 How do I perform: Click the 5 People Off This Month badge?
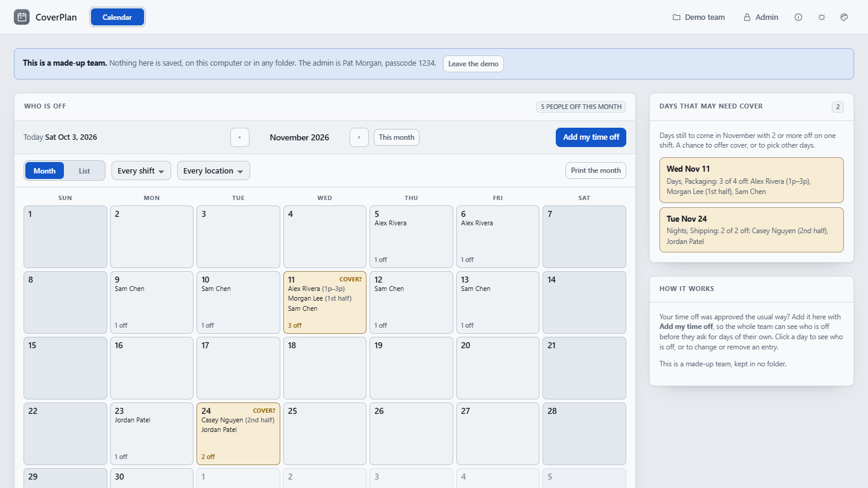point(581,107)
